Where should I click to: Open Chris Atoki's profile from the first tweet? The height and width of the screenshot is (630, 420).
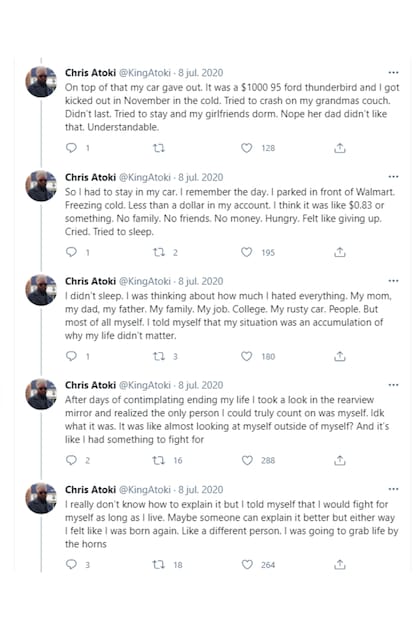(90, 73)
